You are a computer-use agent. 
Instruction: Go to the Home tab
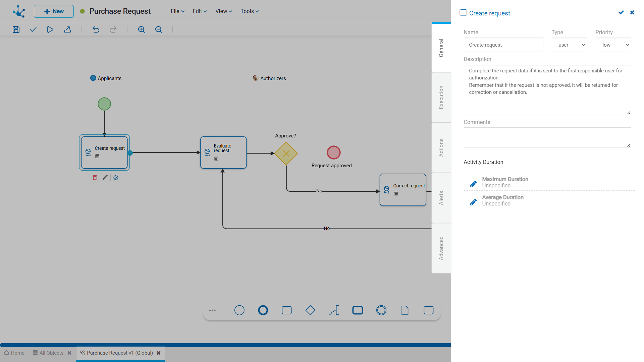(14, 353)
